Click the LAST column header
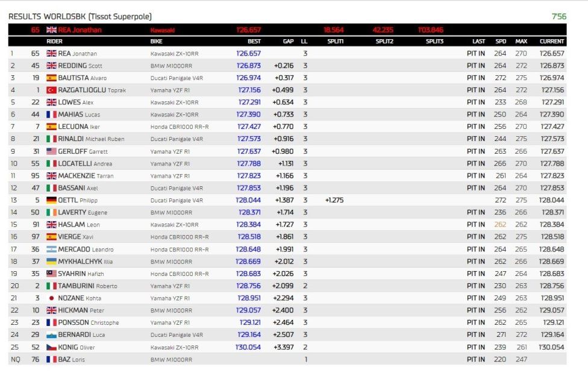 point(478,42)
